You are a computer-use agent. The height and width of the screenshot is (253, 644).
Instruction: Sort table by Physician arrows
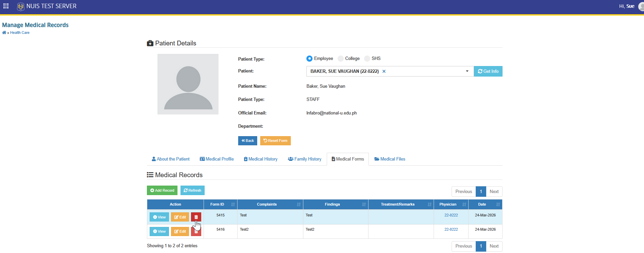pos(464,205)
